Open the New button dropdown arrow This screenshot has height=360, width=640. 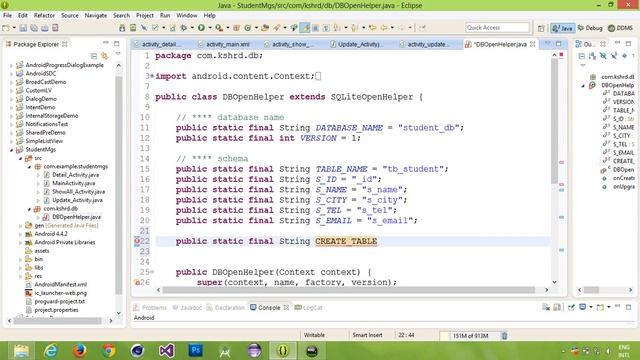tap(14, 28)
